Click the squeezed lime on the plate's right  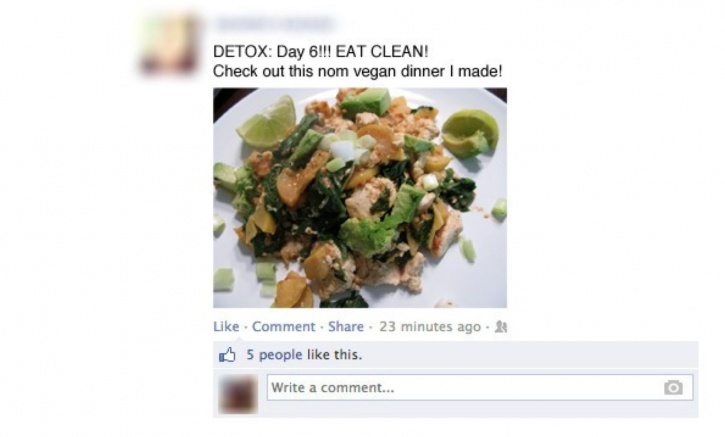tap(470, 133)
